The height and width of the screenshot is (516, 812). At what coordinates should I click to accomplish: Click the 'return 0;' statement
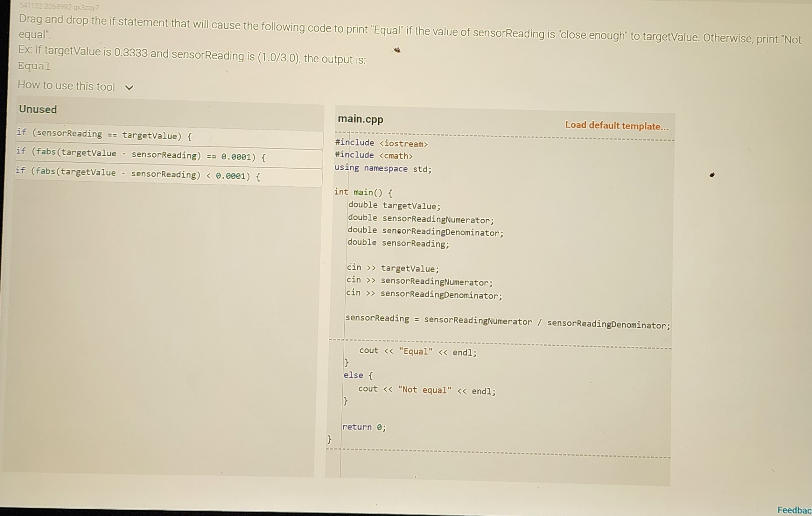click(364, 426)
